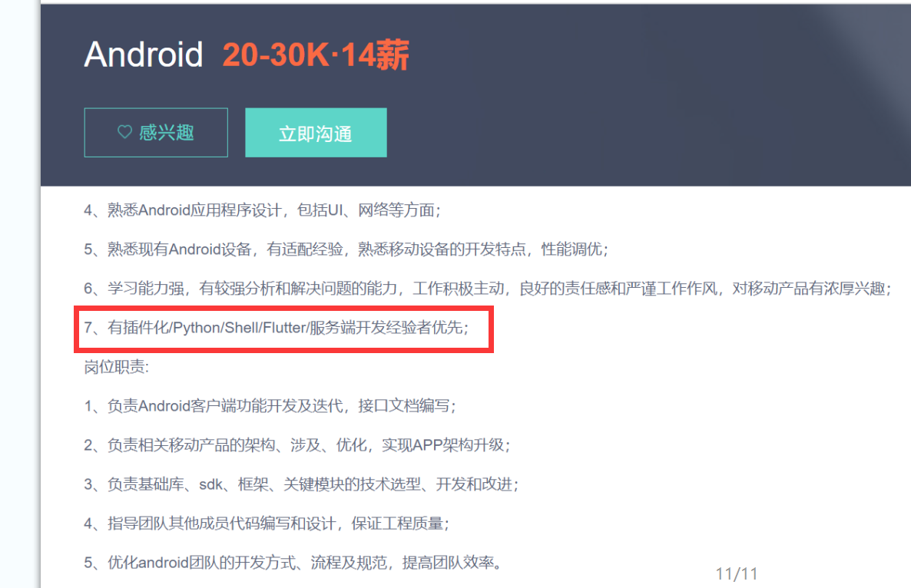Click requirement 5 about 适配经验
The width and height of the screenshot is (911, 588).
346,249
